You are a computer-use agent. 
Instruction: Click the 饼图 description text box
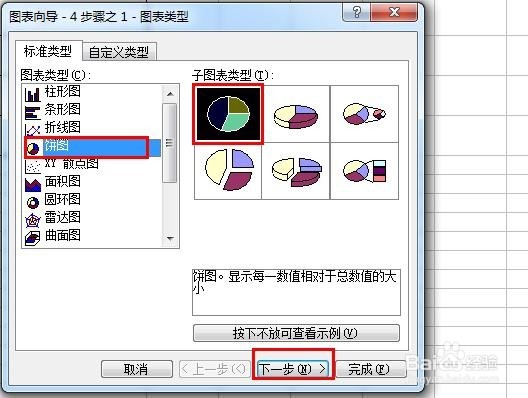(x=296, y=292)
